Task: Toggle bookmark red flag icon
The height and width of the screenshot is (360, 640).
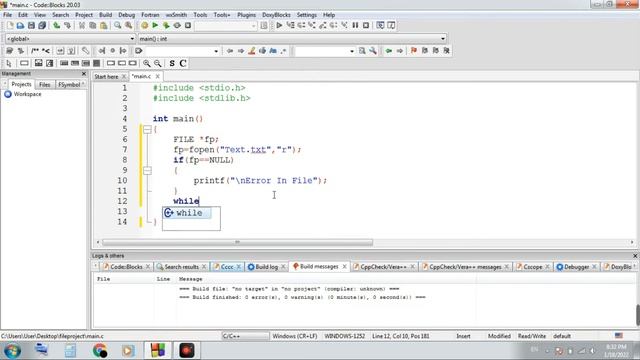Action: (414, 51)
